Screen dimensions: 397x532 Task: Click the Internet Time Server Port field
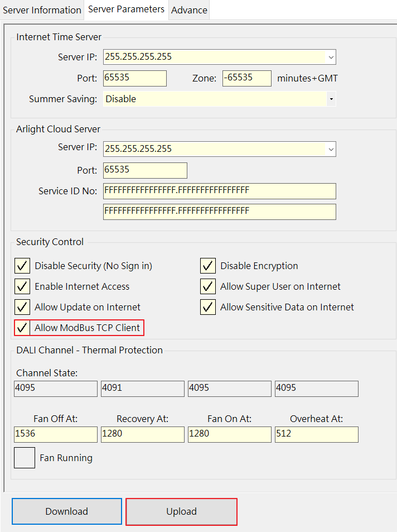[x=135, y=78]
